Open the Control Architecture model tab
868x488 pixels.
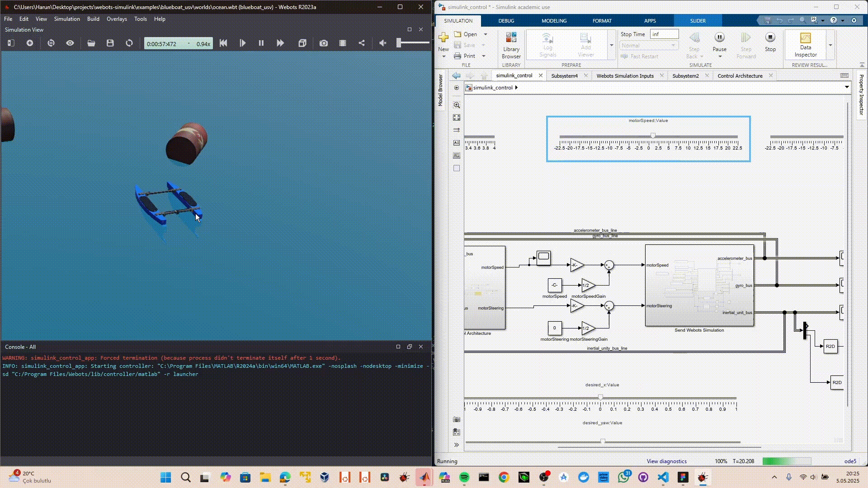click(740, 76)
